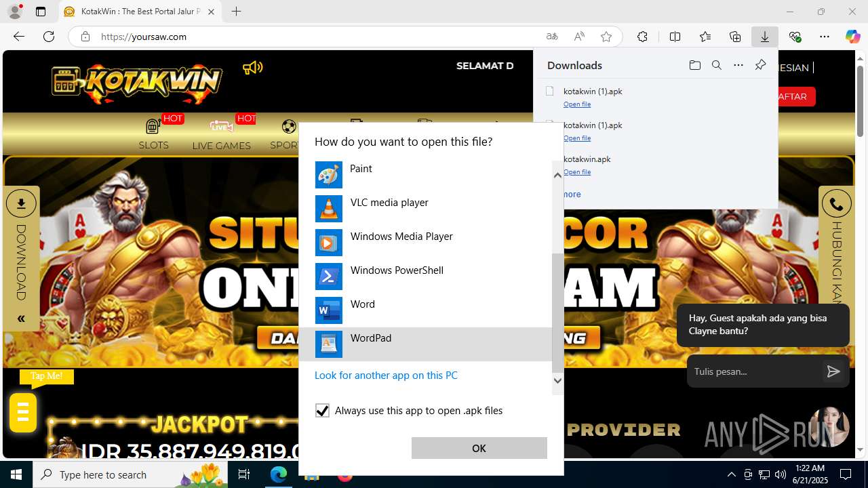Toggle Split screen icon

675,37
